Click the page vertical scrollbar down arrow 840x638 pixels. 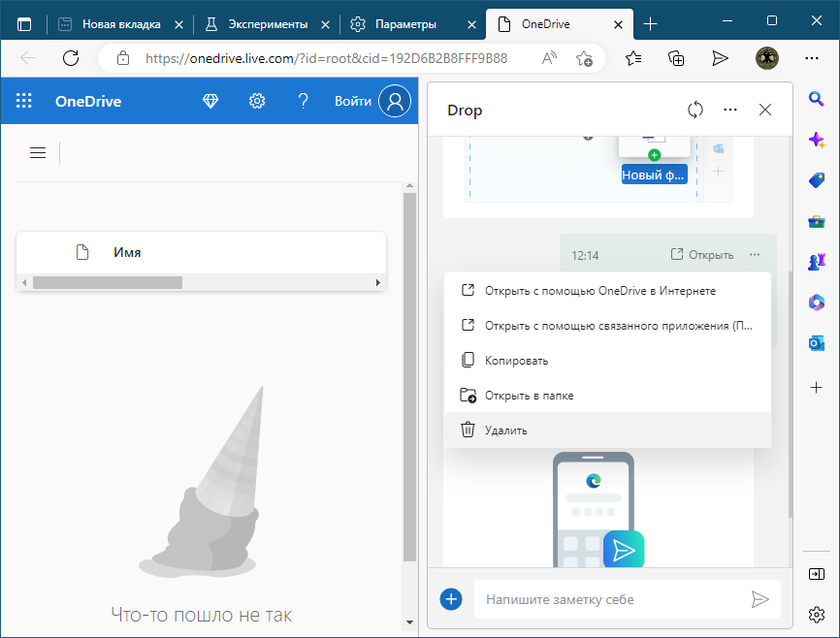[409, 622]
